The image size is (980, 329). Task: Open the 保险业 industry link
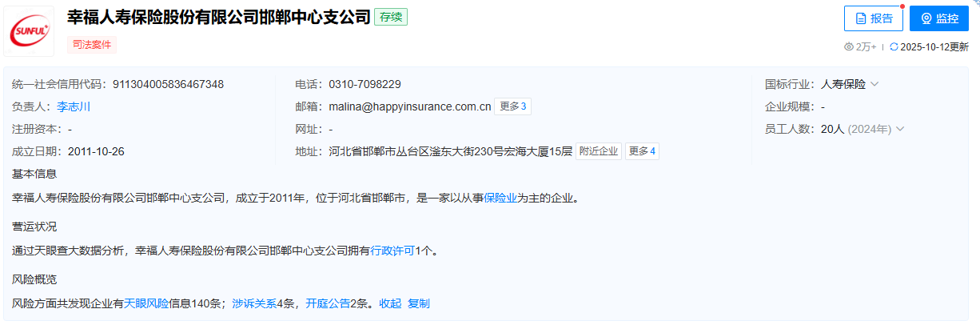click(x=500, y=198)
